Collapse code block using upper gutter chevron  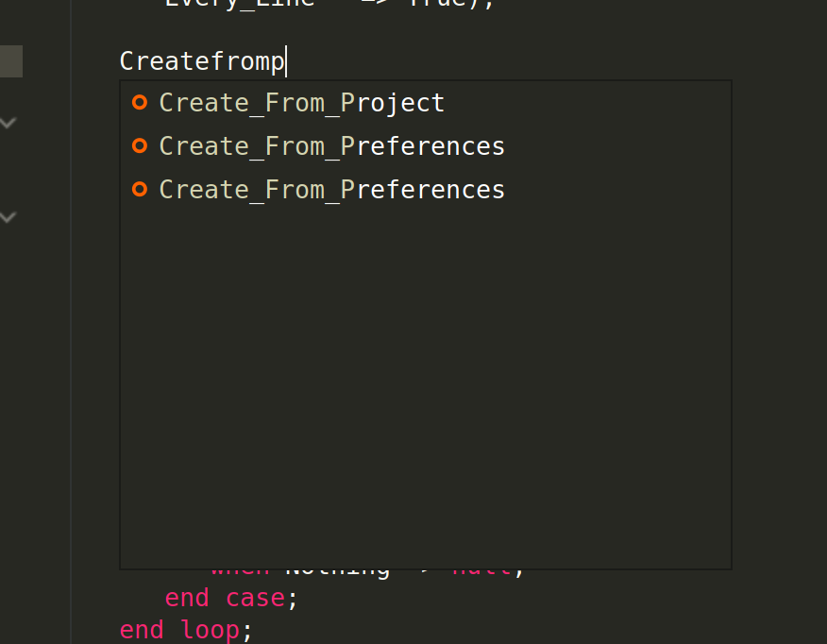(8, 124)
